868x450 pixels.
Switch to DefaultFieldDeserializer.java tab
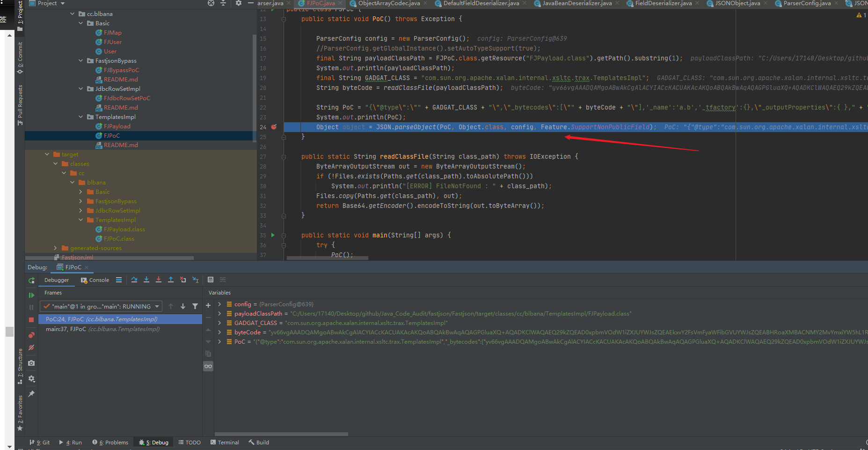pos(481,3)
